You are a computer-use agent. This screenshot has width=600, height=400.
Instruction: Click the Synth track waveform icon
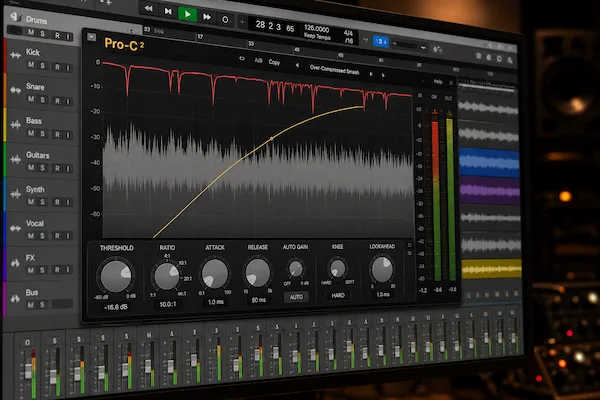pos(15,194)
